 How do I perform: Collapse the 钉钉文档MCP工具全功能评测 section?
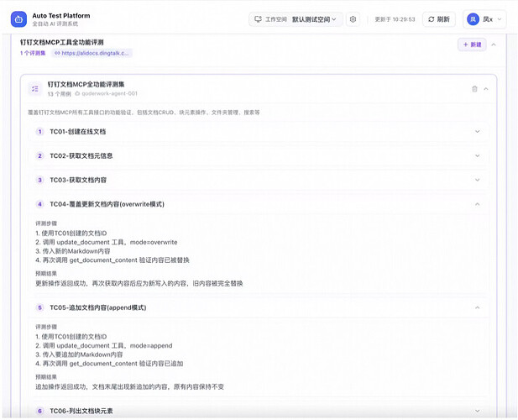click(x=494, y=45)
